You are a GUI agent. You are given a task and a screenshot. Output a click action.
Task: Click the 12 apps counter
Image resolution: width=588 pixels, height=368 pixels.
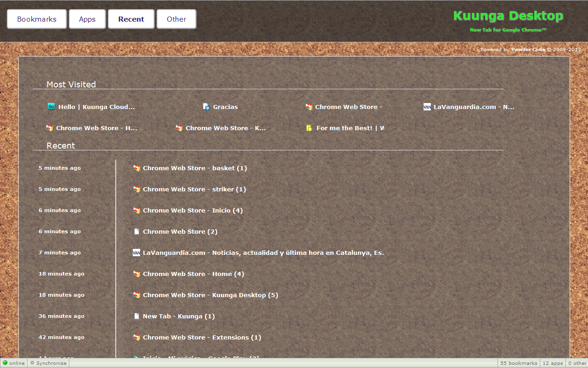553,363
